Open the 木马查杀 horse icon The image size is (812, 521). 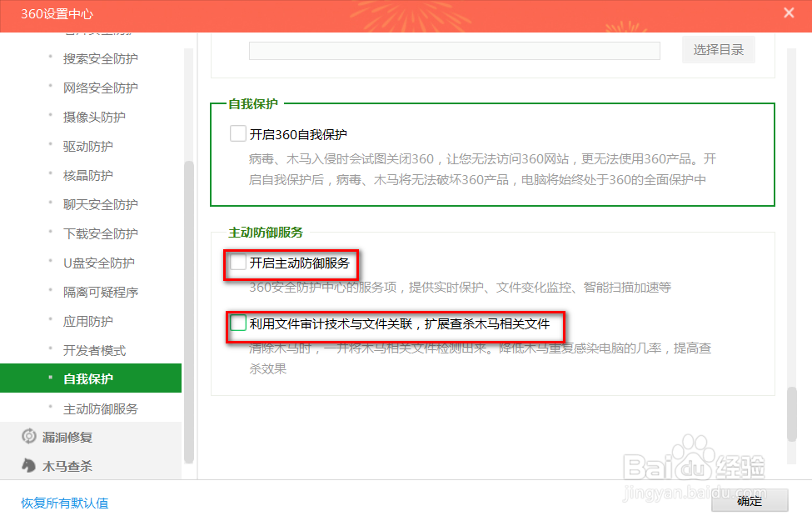pyautogui.click(x=29, y=465)
